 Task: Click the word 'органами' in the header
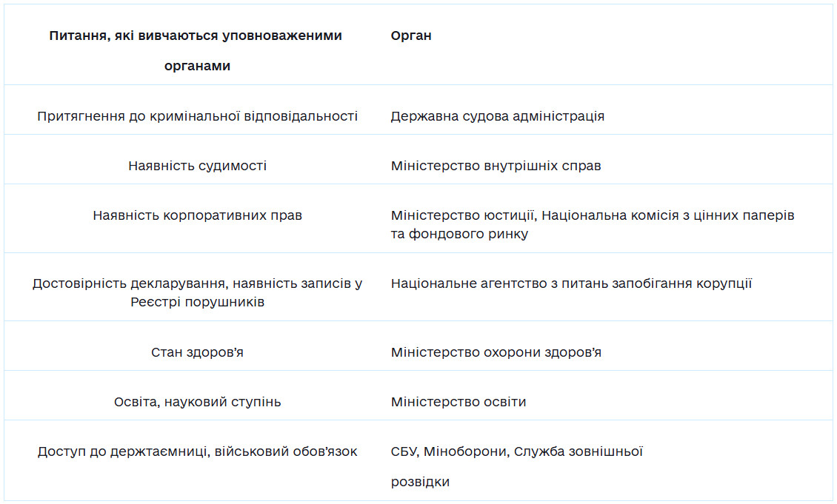[198, 66]
